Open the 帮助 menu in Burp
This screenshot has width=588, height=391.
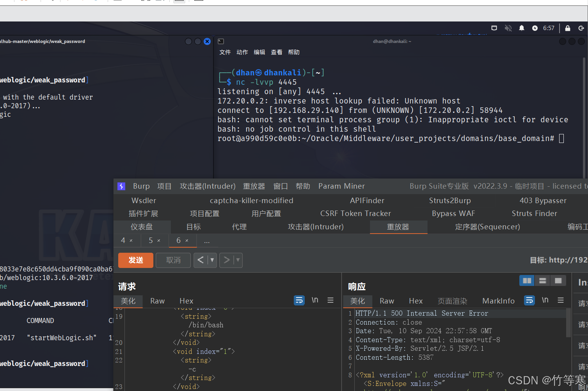(x=303, y=186)
